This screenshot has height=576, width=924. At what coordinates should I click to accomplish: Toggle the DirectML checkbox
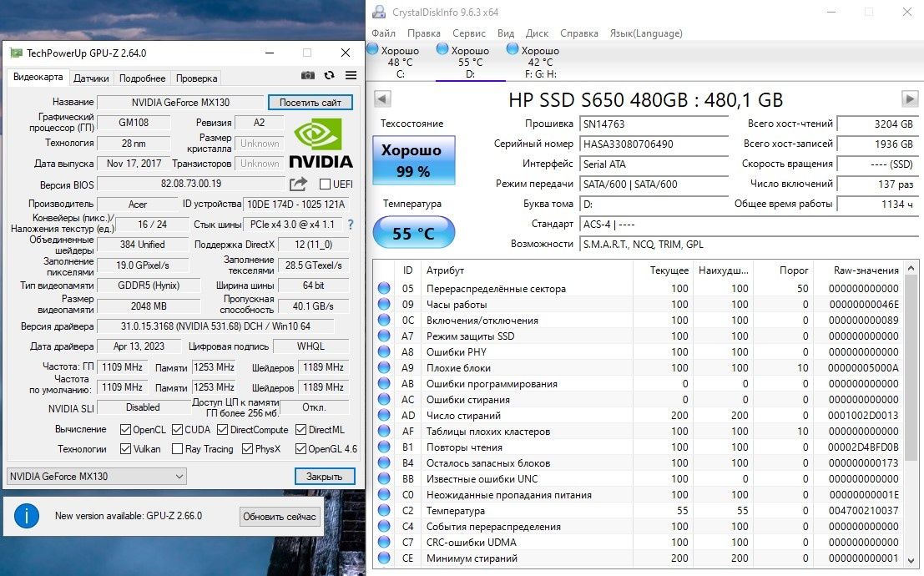coord(300,430)
